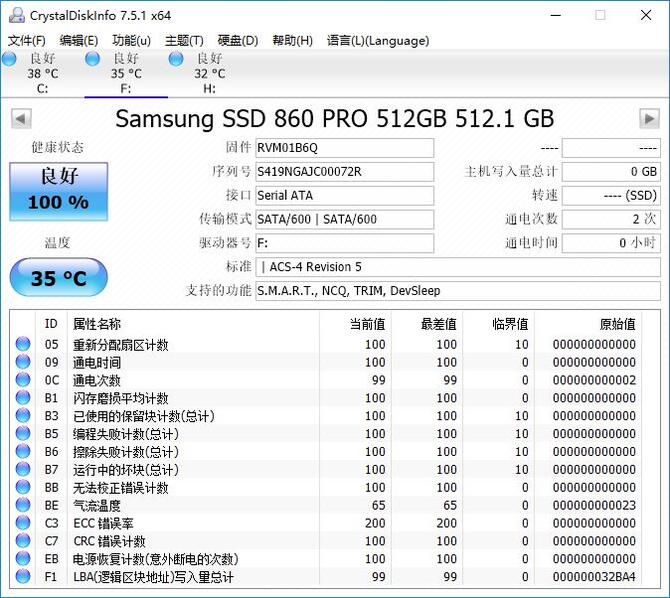Screen dimensions: 670x598
Task: Open the 硬盘(D) menu
Action: (x=237, y=41)
